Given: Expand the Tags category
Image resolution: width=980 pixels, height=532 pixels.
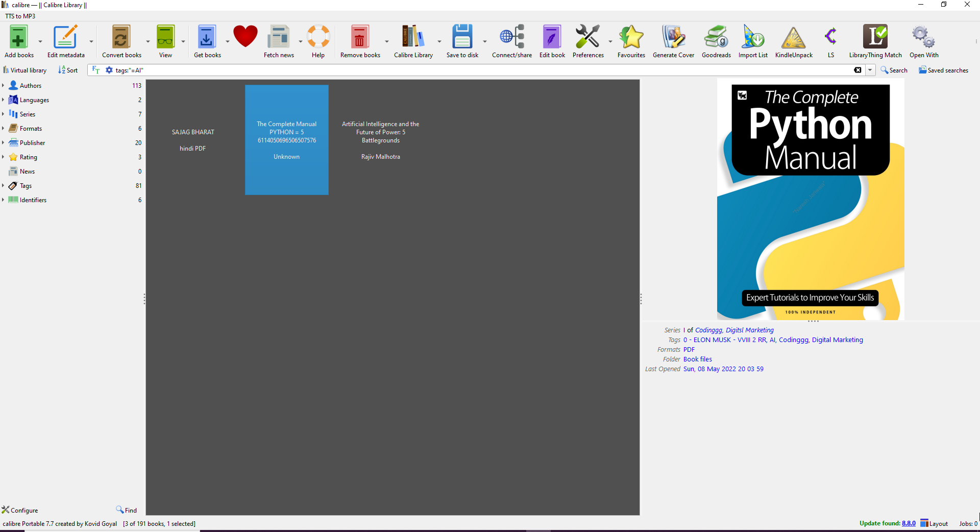Looking at the screenshot, I should tap(3, 185).
